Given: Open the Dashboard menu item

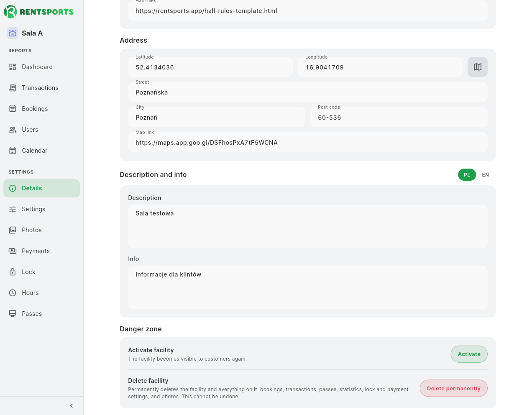Looking at the screenshot, I should point(41,67).
